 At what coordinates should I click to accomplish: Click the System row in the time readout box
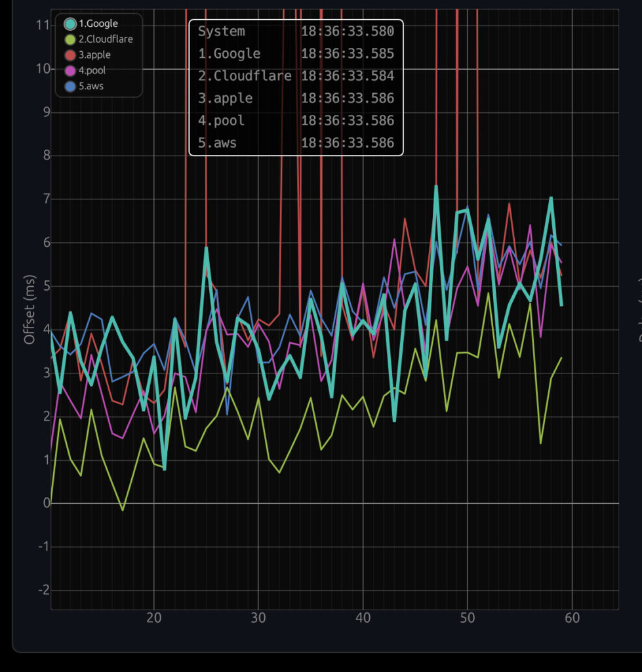[222, 31]
